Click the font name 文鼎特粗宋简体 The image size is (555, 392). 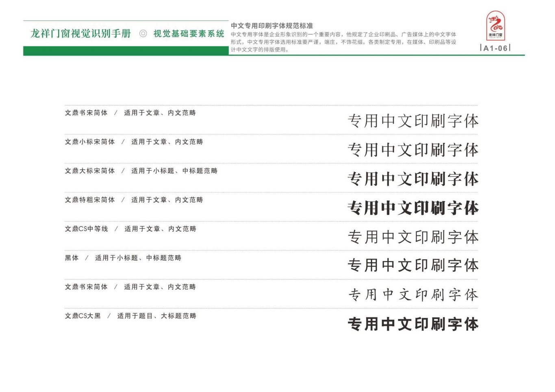(90, 200)
